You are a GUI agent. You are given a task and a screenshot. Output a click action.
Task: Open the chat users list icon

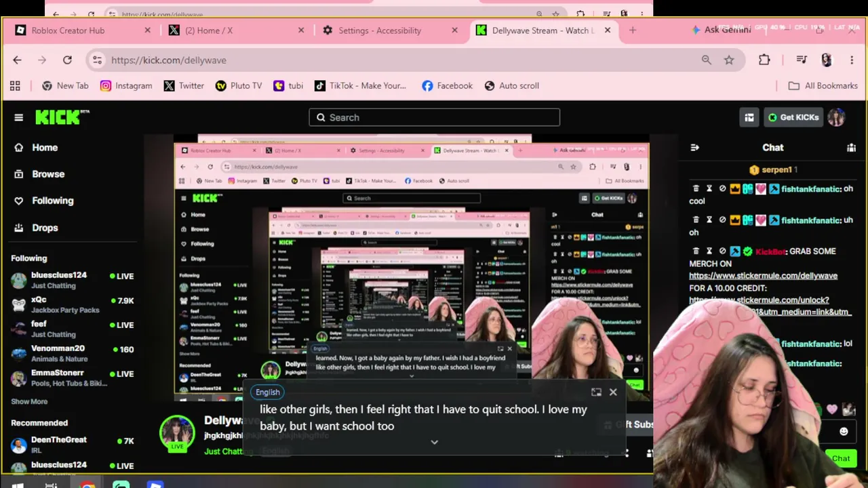pyautogui.click(x=851, y=147)
